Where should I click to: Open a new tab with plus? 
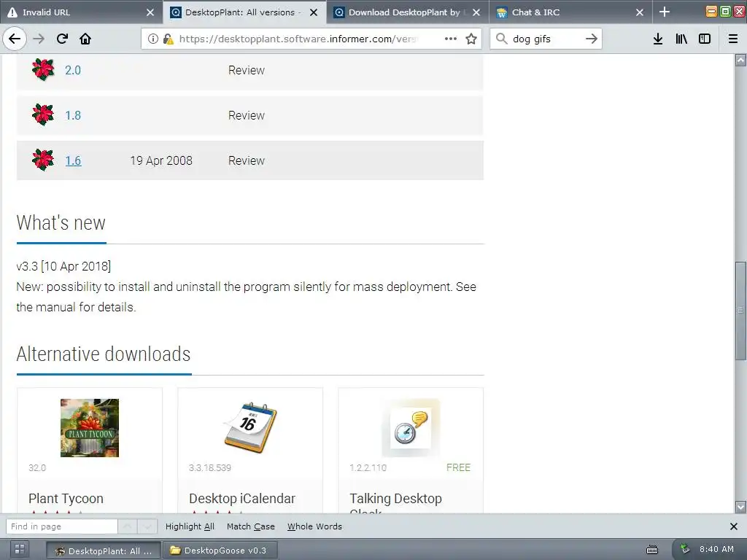(665, 12)
